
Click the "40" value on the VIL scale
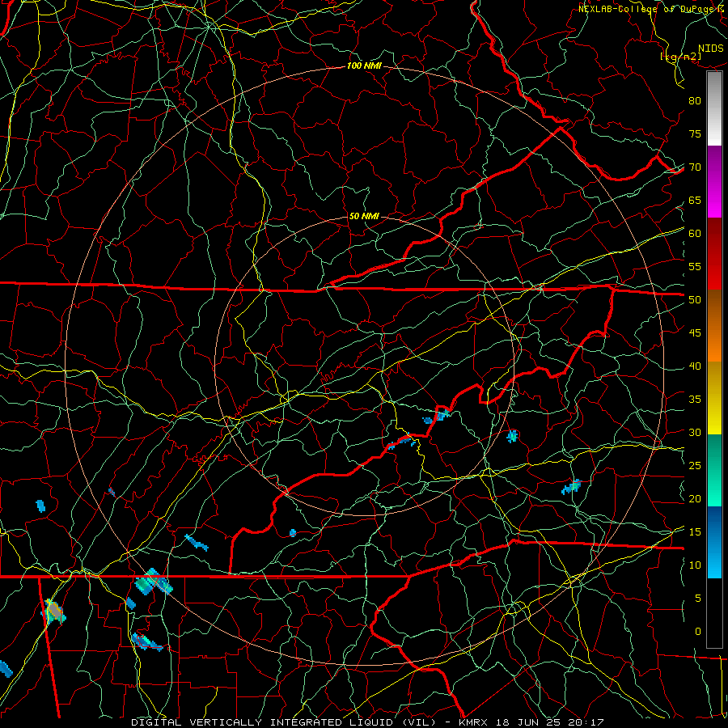pos(695,366)
